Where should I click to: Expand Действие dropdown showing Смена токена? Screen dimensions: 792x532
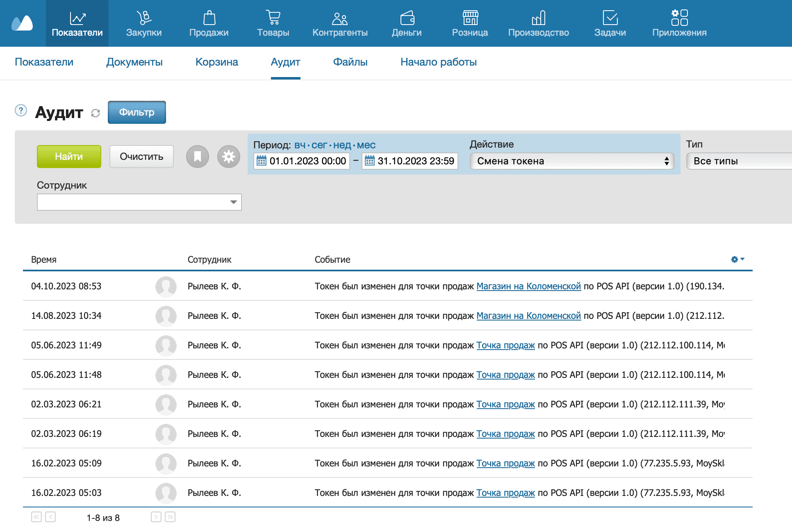click(572, 161)
